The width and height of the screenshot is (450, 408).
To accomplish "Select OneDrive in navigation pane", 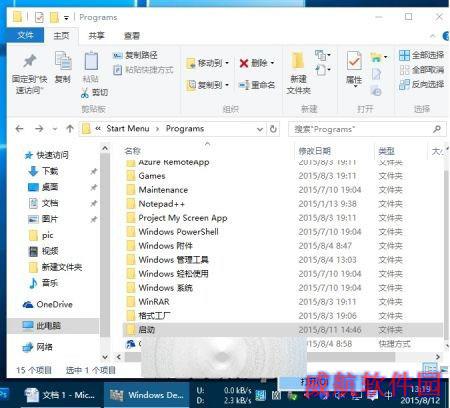I will pos(47,304).
